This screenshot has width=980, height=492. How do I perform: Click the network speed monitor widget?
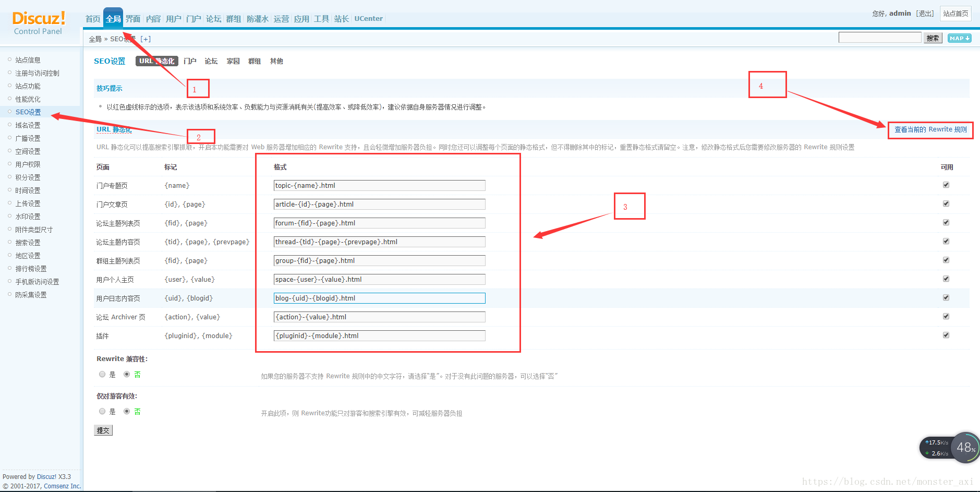click(x=949, y=448)
